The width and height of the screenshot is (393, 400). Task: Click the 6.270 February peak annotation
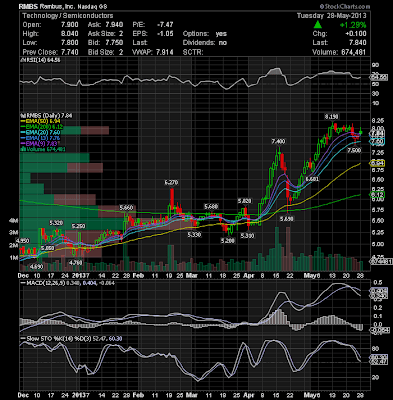point(171,182)
